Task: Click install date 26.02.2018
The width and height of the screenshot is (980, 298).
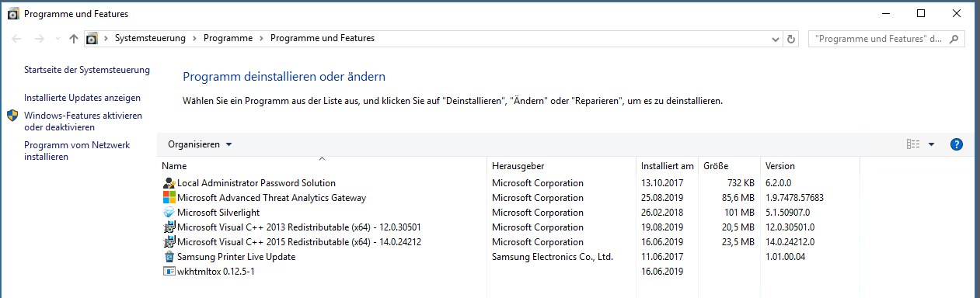Action: point(661,213)
